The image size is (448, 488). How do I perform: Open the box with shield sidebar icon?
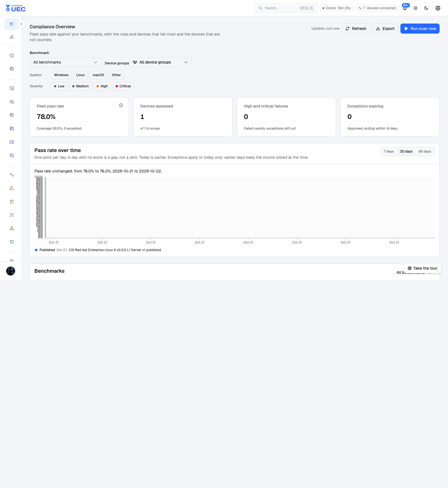[x=12, y=155]
